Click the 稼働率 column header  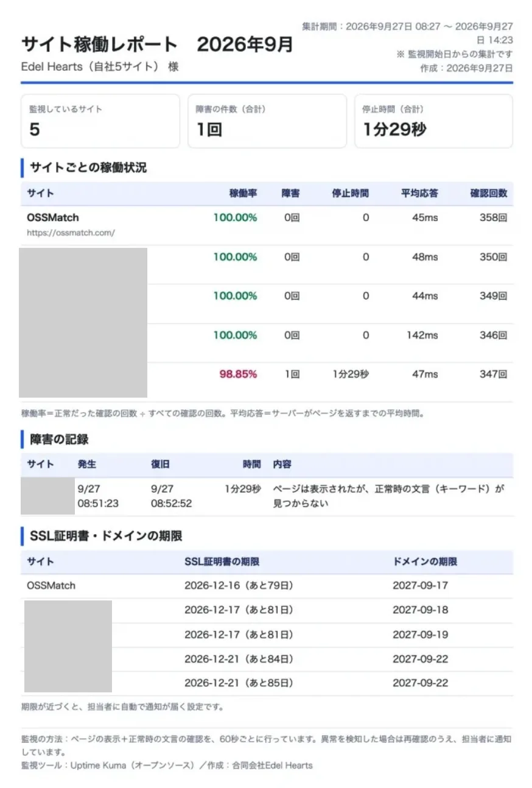point(243,194)
